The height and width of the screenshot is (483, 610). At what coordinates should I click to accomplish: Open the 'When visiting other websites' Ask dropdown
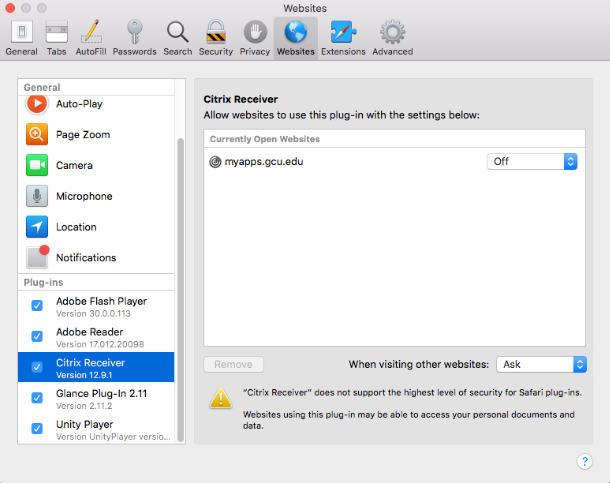541,364
